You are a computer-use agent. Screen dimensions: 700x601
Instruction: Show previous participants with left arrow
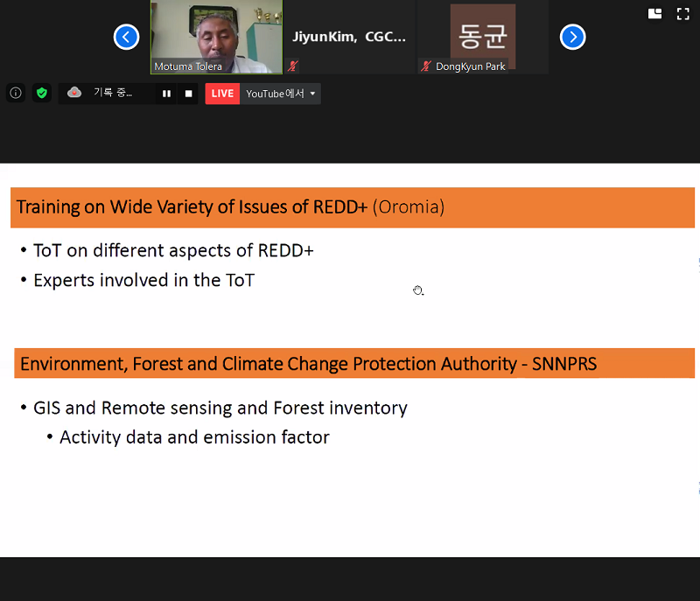[x=126, y=37]
